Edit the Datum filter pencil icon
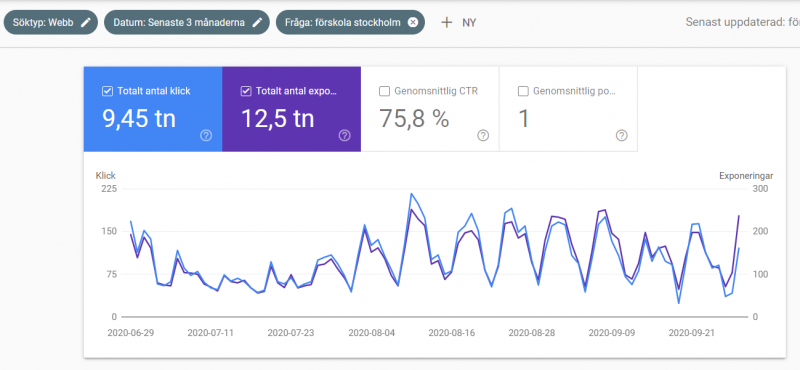 [x=258, y=22]
